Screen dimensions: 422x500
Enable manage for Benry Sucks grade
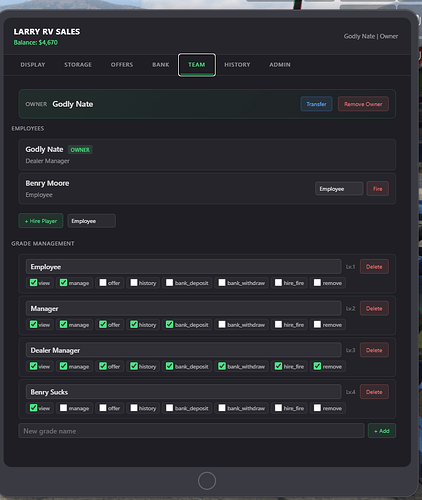63,408
